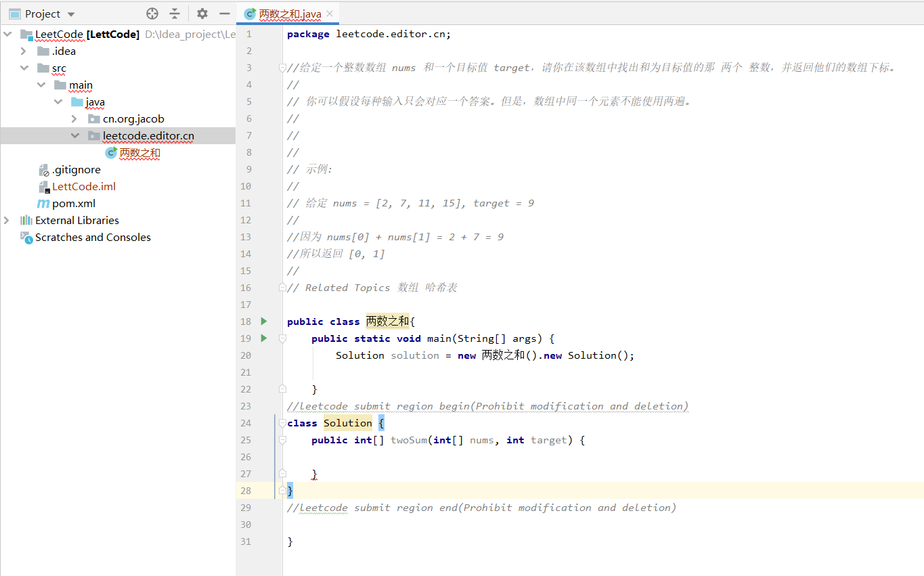Screen dimensions: 924x576
Task: Open the Project view mode dropdown
Action: (x=70, y=13)
